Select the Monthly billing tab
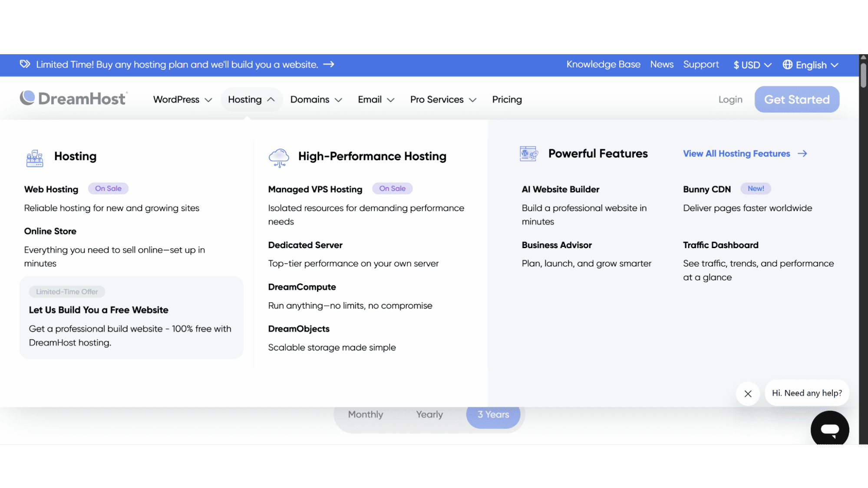868x488 pixels. 366,414
